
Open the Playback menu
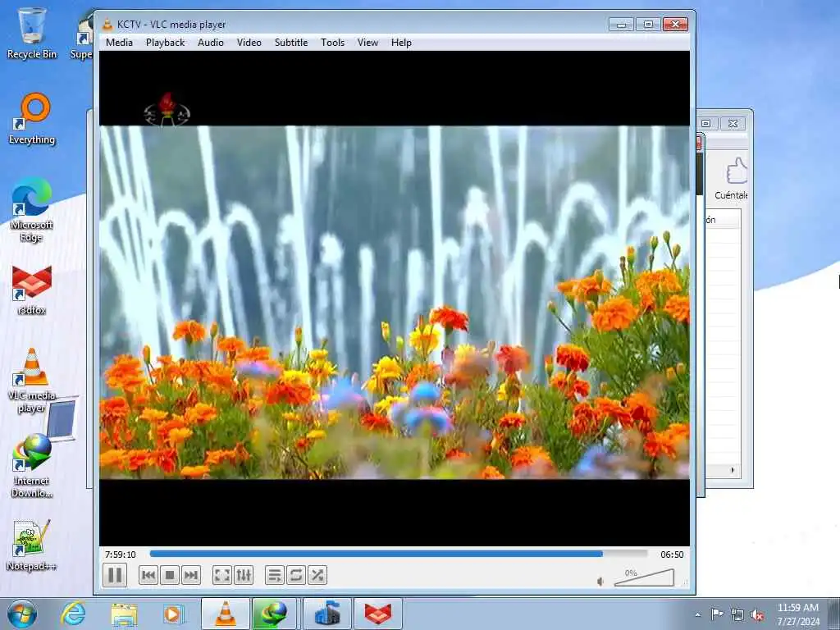165,43
